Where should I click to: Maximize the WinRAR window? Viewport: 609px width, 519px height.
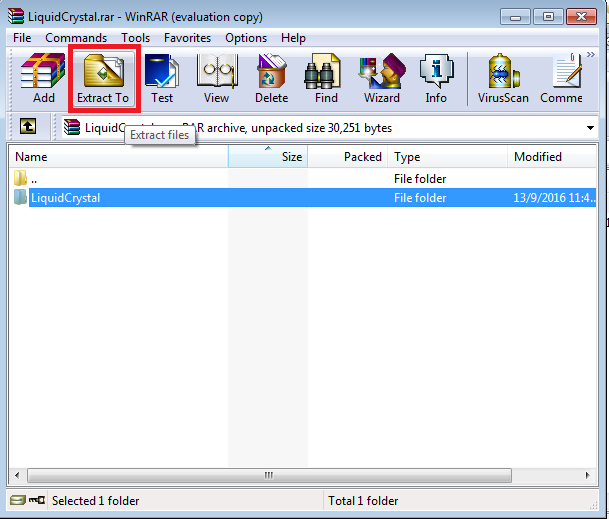[x=548, y=17]
